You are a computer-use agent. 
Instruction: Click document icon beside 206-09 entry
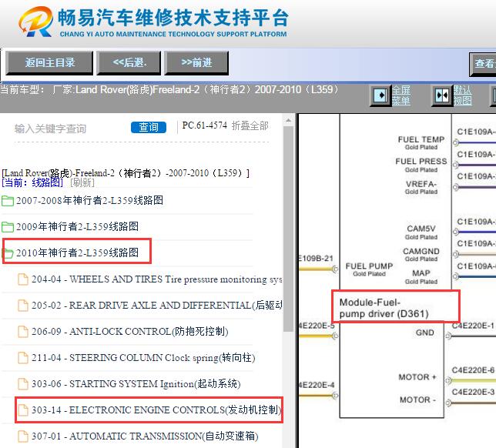tap(23, 331)
